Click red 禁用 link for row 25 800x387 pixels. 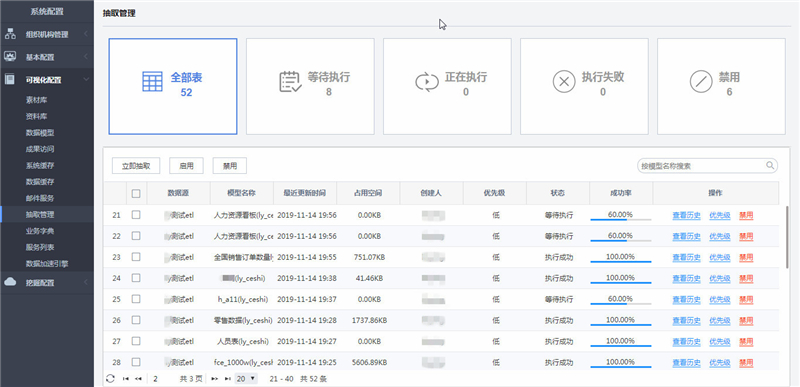pyautogui.click(x=746, y=299)
